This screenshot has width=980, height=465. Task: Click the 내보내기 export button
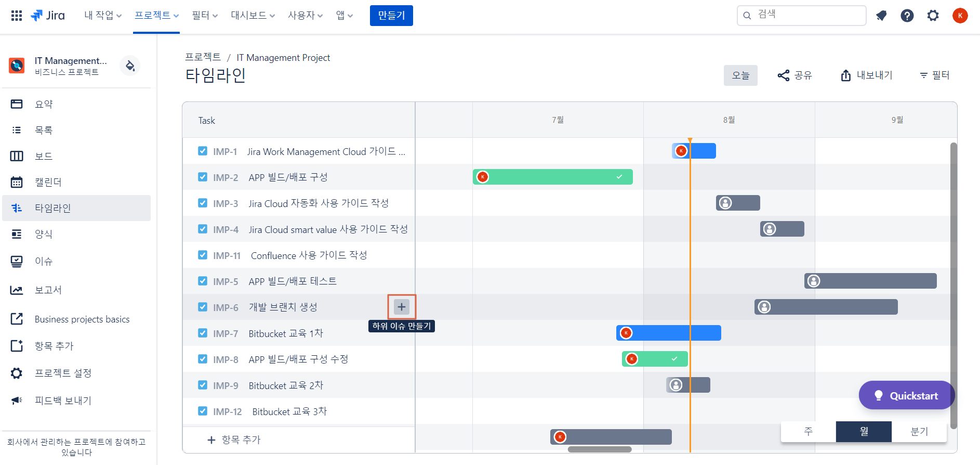click(x=867, y=75)
